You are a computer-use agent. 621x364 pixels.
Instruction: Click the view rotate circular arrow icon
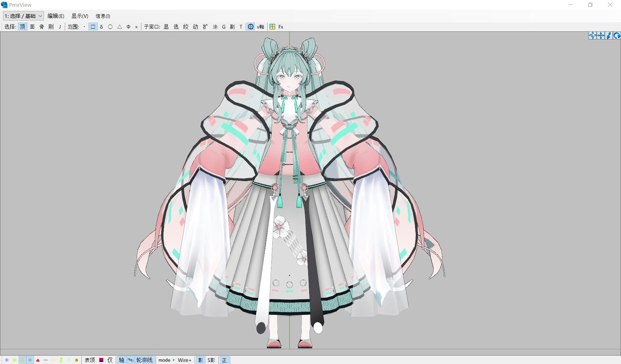coord(617,35)
